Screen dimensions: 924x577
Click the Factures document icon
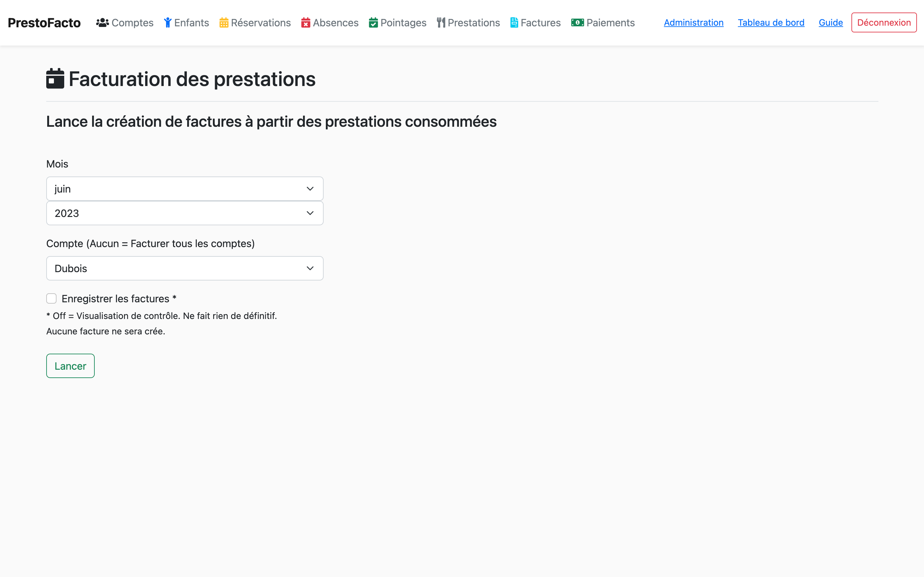pos(514,22)
